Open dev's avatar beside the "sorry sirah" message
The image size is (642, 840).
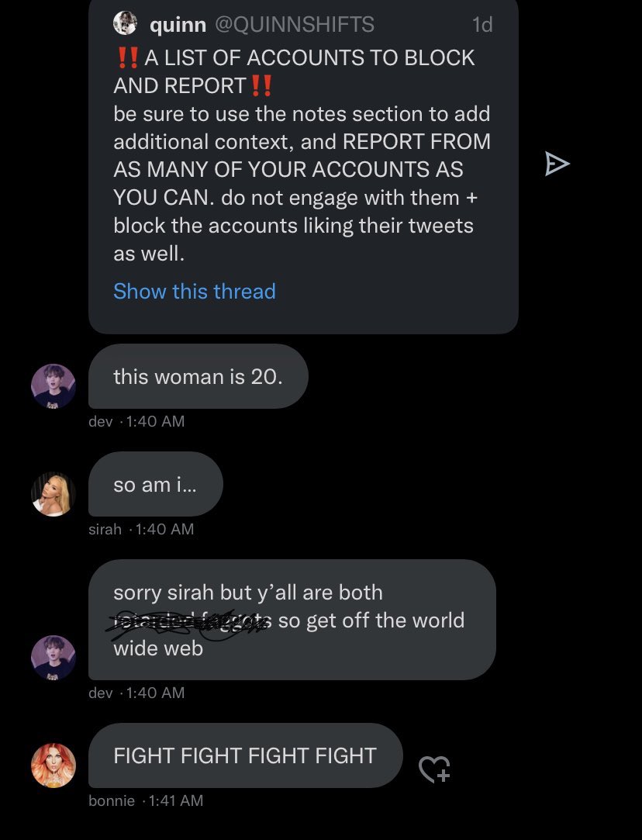tap(53, 657)
